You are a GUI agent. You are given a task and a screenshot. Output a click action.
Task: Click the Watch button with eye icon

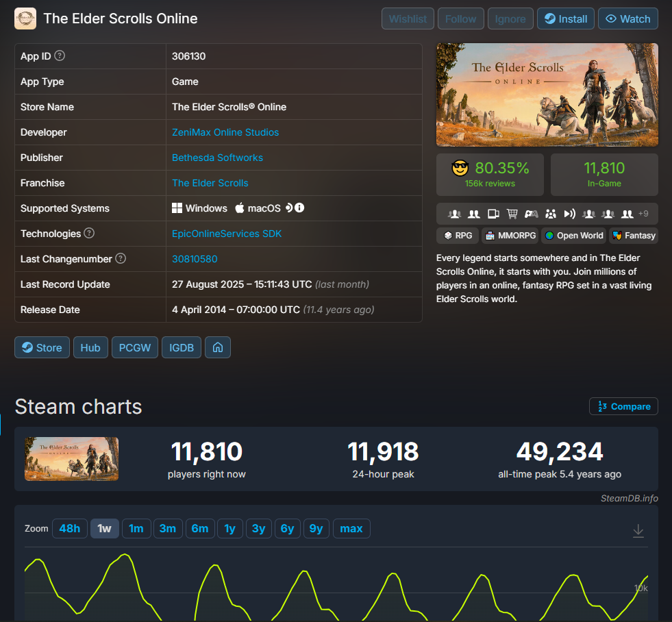pos(628,19)
